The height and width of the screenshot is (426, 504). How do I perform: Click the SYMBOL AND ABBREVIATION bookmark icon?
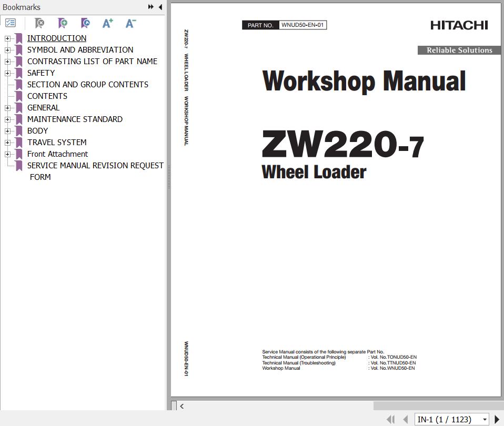click(x=19, y=50)
